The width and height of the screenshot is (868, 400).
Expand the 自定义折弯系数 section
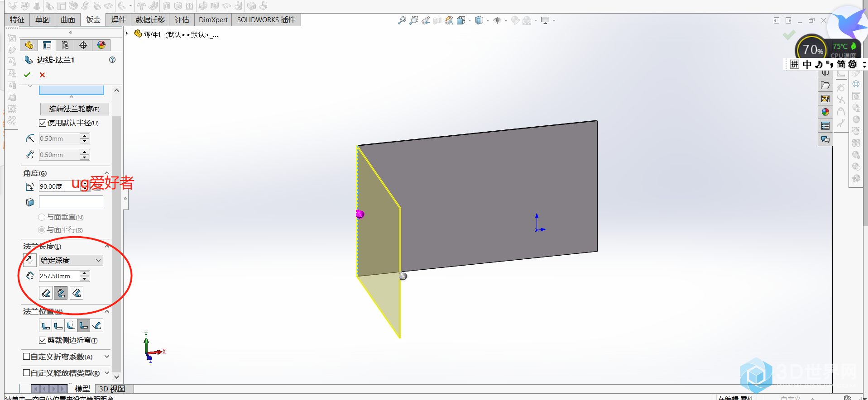click(107, 357)
